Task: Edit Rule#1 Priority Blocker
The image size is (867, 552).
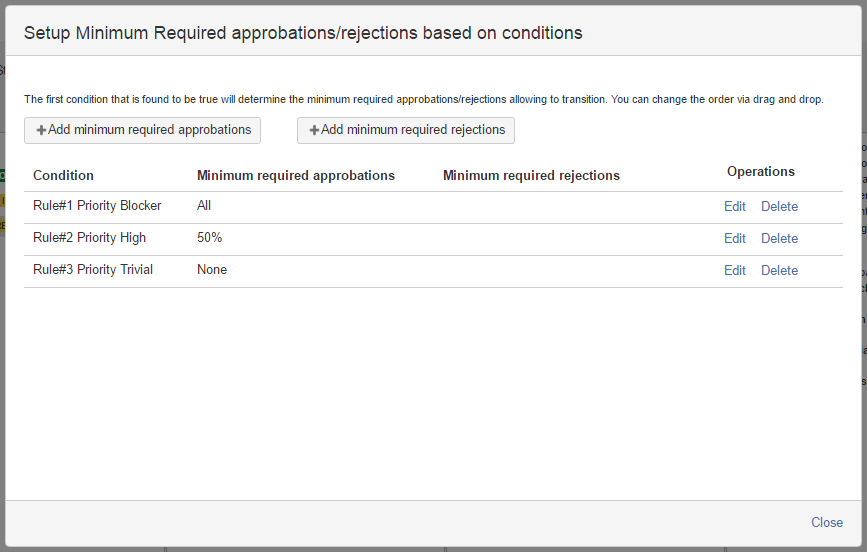Action: [734, 206]
